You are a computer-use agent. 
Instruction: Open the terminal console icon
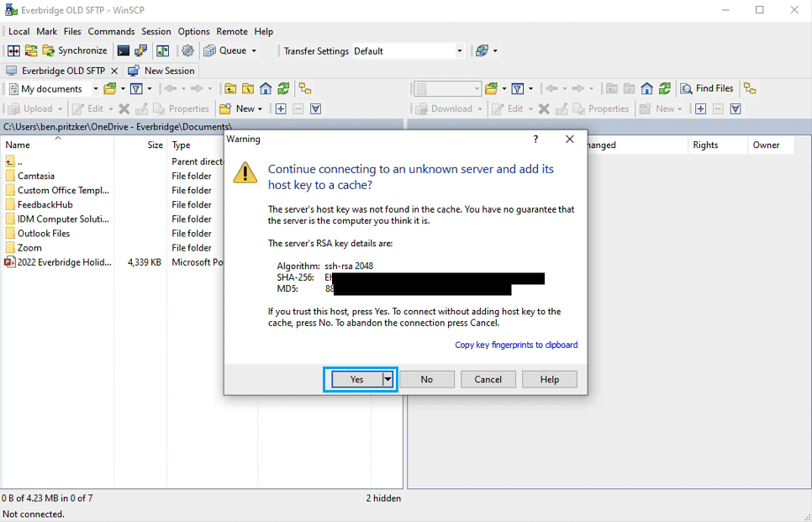(124, 50)
